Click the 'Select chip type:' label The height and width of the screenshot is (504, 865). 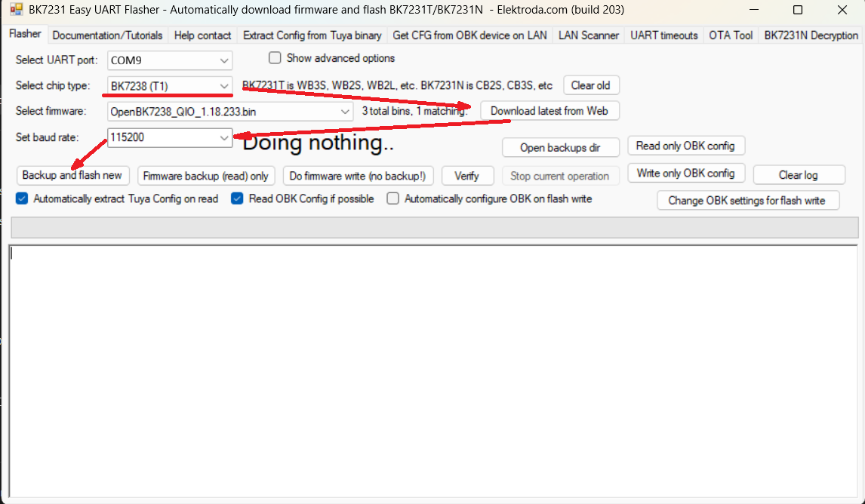point(53,85)
